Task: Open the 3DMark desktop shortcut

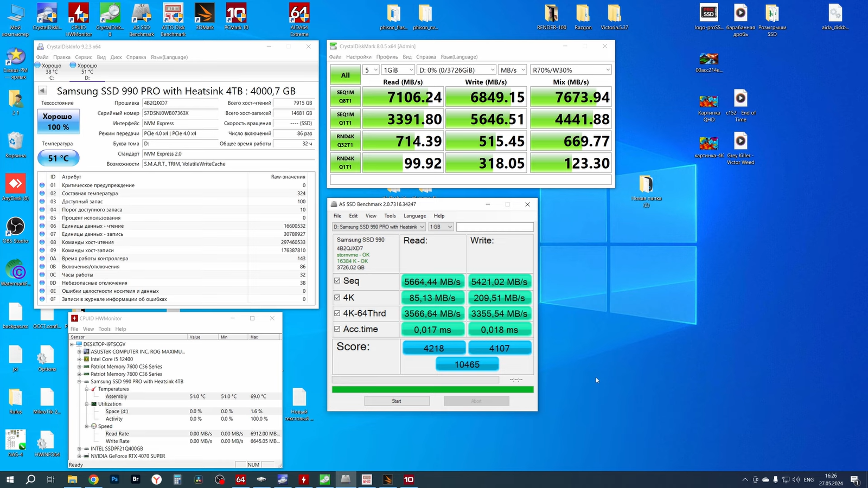Action: pyautogui.click(x=205, y=14)
